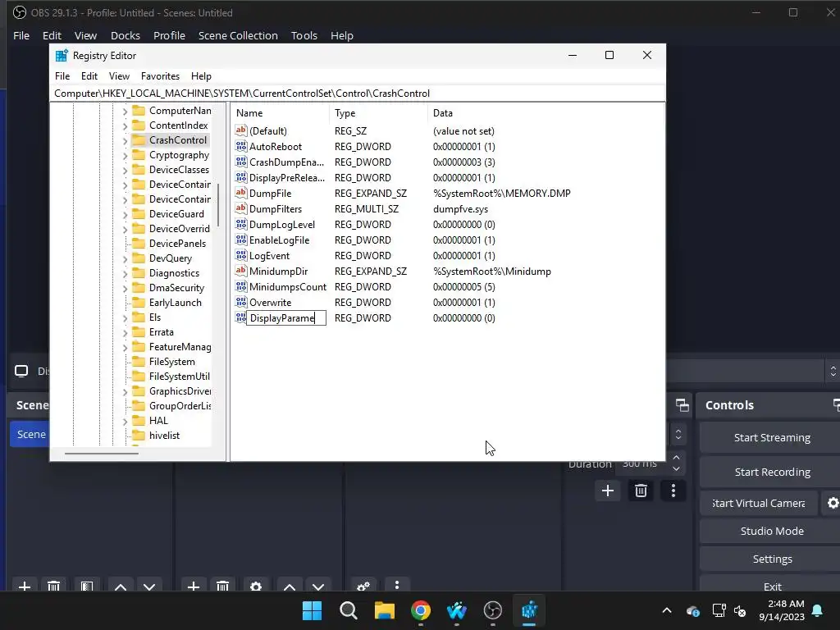Viewport: 840px width, 630px height.
Task: Click registry tree horizontal scrollbar
Action: point(101,453)
